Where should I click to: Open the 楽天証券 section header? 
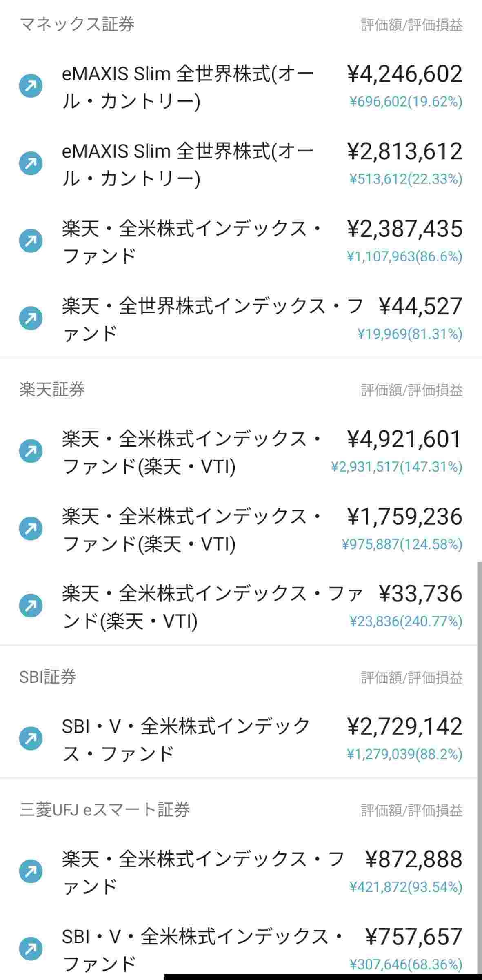(x=52, y=390)
